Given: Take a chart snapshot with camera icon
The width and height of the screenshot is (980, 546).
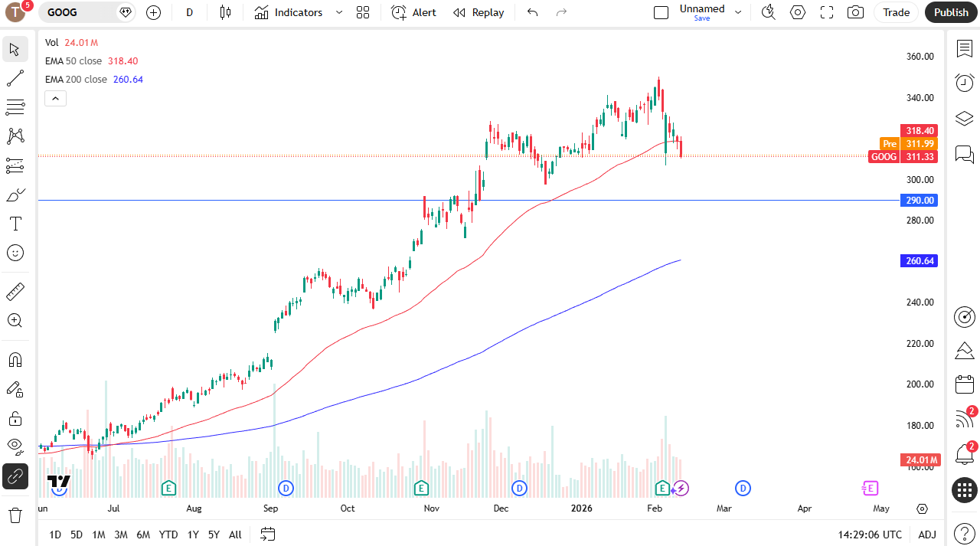Looking at the screenshot, I should pyautogui.click(x=856, y=12).
